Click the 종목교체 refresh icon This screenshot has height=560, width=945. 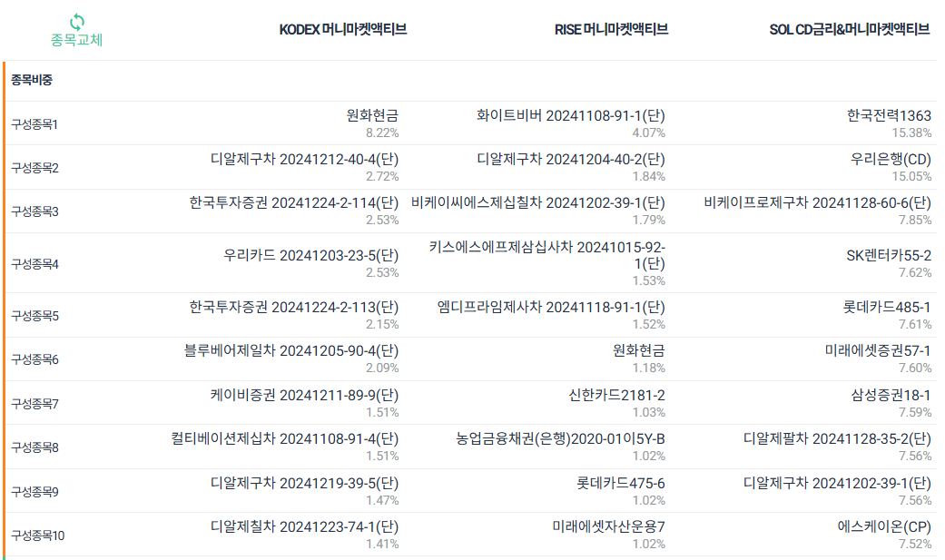pyautogui.click(x=76, y=23)
